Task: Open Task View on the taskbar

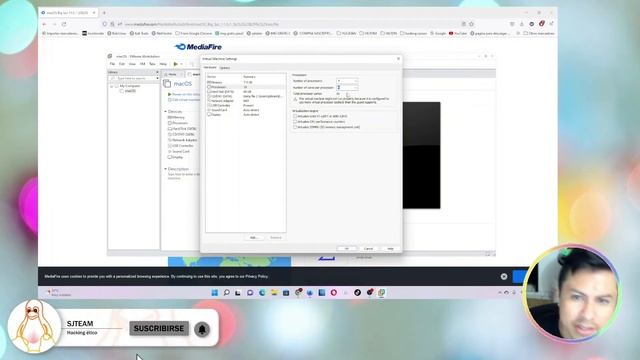Action: tap(238, 293)
